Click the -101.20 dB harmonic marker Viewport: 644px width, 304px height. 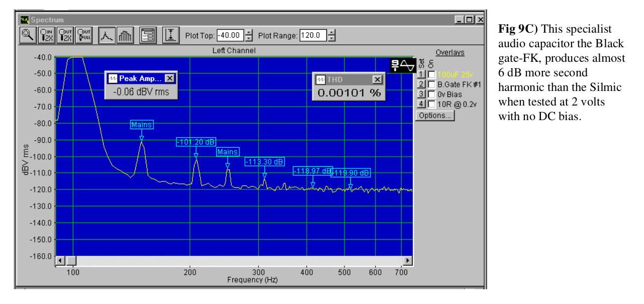click(x=196, y=142)
